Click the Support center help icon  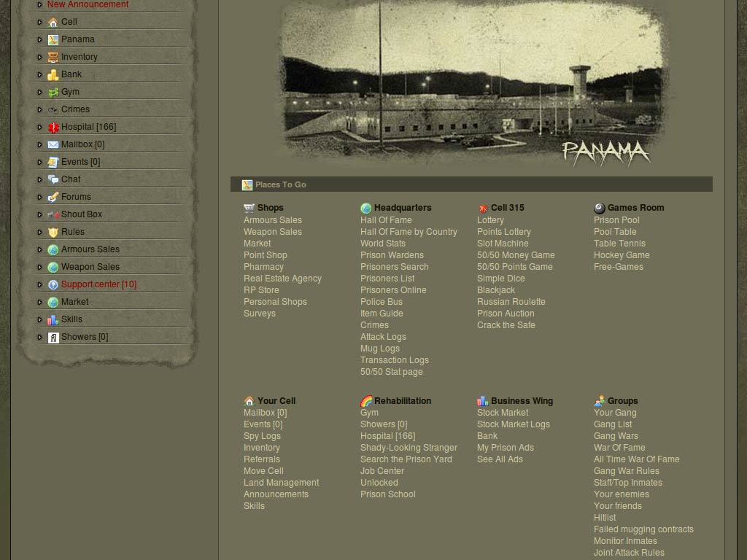pyautogui.click(x=53, y=285)
